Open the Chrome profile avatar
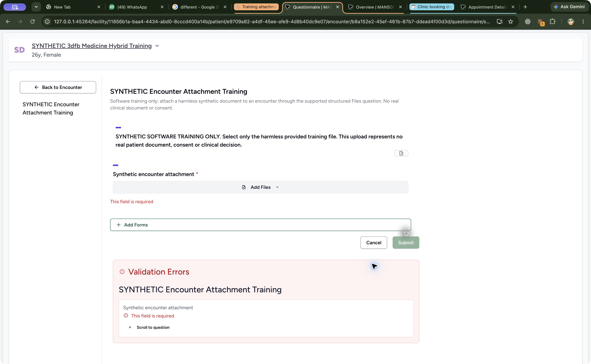This screenshot has width=591, height=364. tap(571, 22)
